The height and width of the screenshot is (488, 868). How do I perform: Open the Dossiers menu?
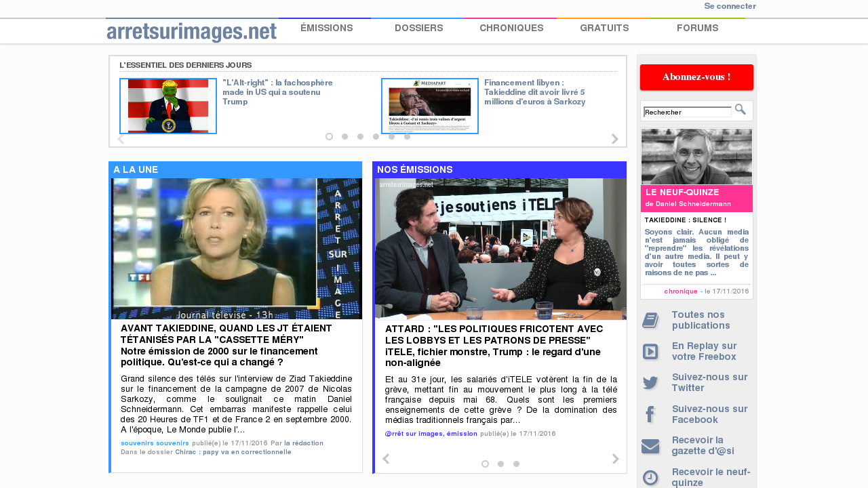click(x=418, y=28)
